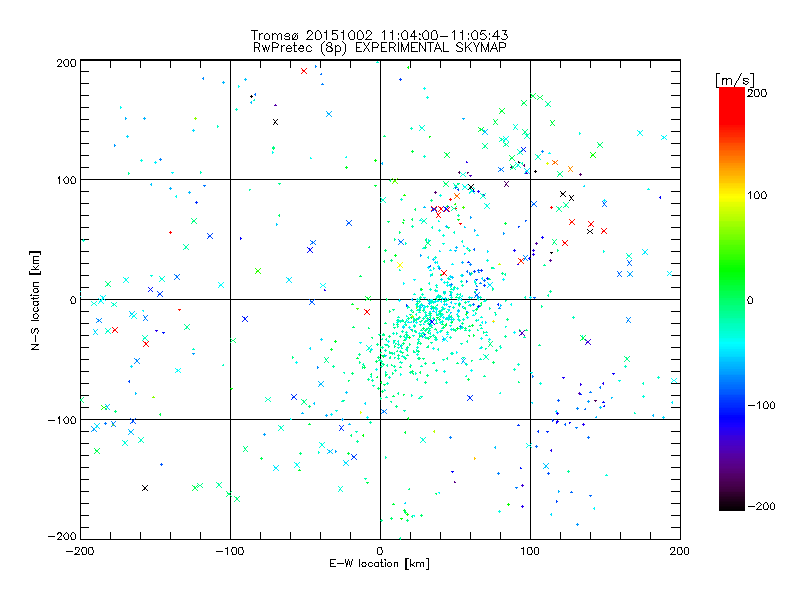
Task: Click the single yellow X data marker
Action: 400,265
